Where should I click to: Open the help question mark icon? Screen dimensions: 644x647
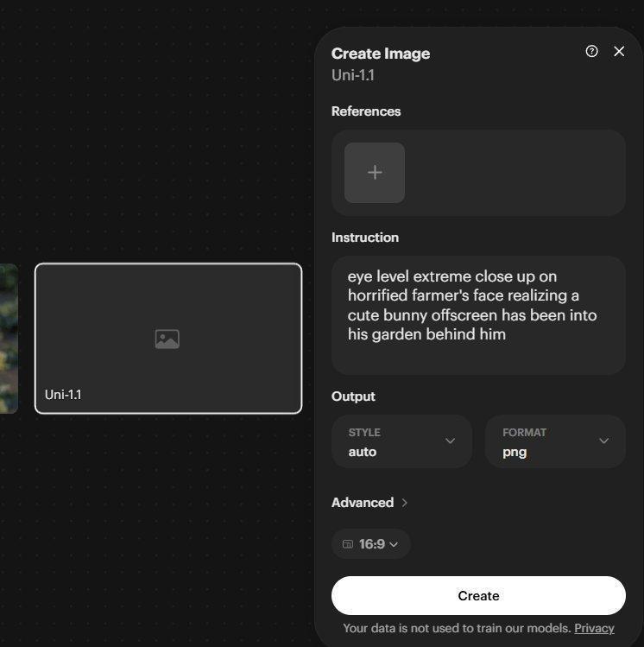(591, 51)
